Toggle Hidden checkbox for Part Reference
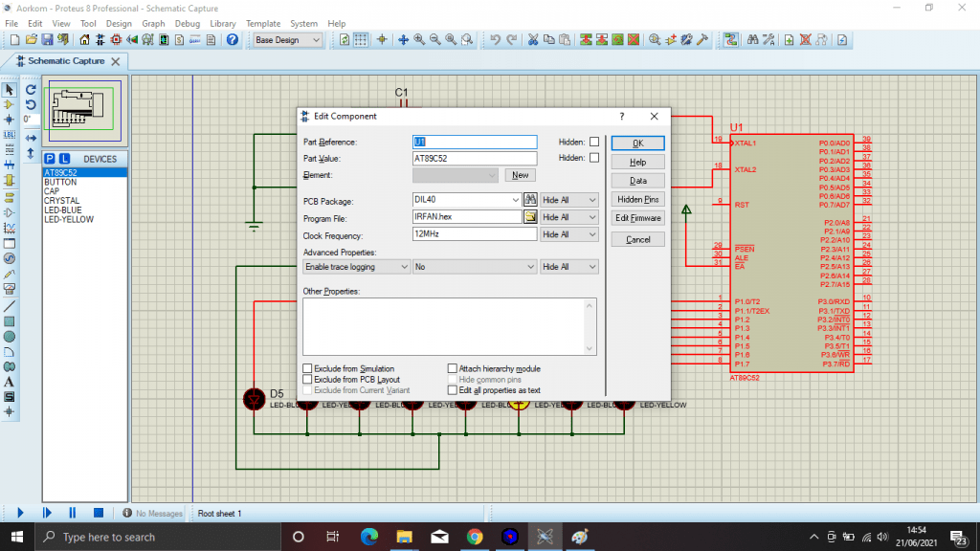The height and width of the screenshot is (551, 980). [x=594, y=142]
